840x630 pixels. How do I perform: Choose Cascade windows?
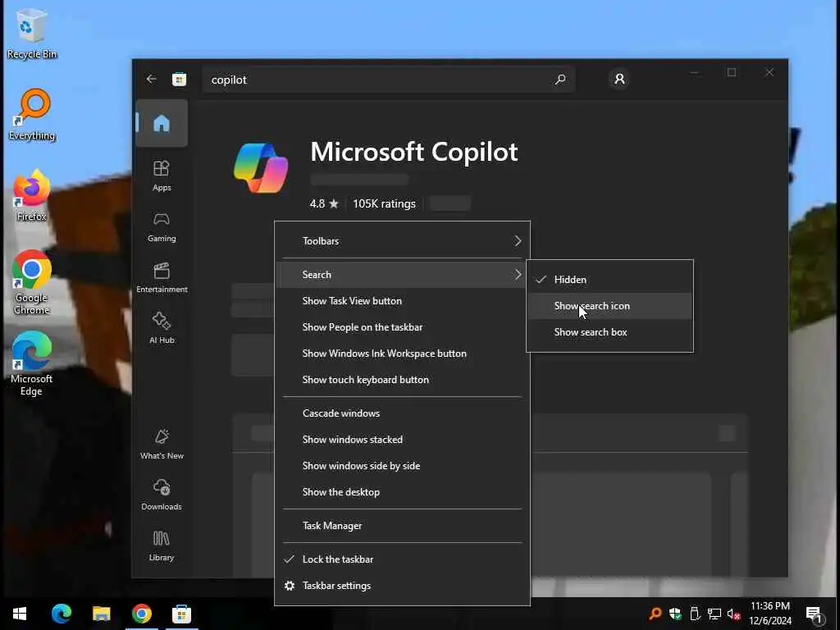[402, 413]
